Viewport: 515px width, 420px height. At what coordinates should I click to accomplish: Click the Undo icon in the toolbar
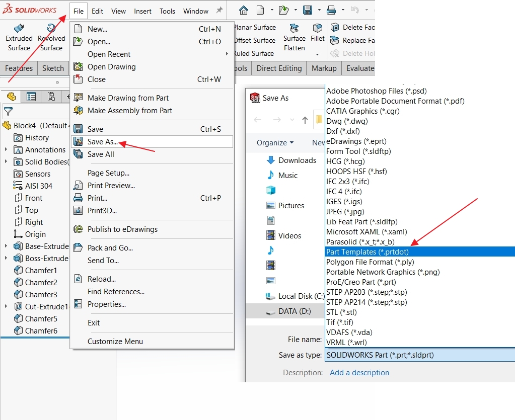(x=355, y=10)
